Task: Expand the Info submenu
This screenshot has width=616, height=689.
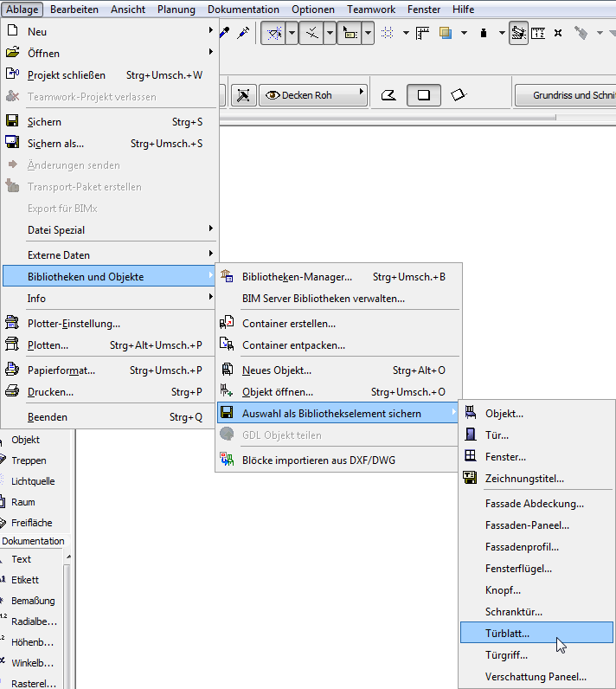Action: (x=109, y=299)
